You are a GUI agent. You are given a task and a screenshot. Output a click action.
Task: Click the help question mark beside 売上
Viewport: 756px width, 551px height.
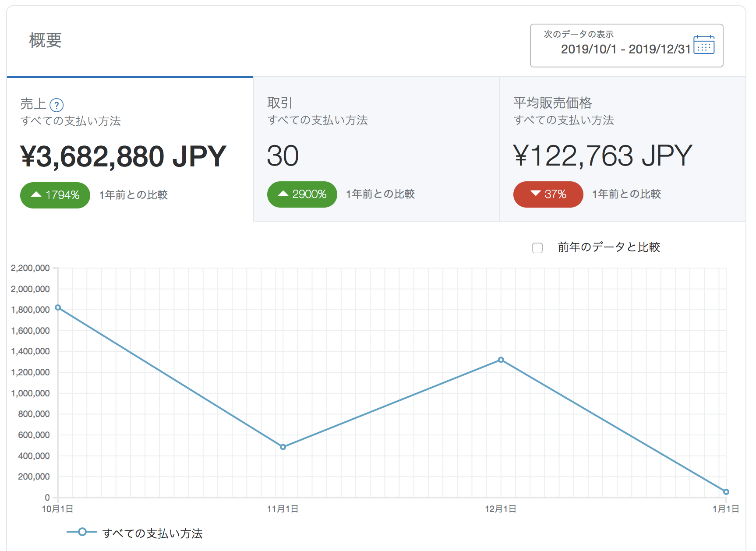click(x=57, y=105)
